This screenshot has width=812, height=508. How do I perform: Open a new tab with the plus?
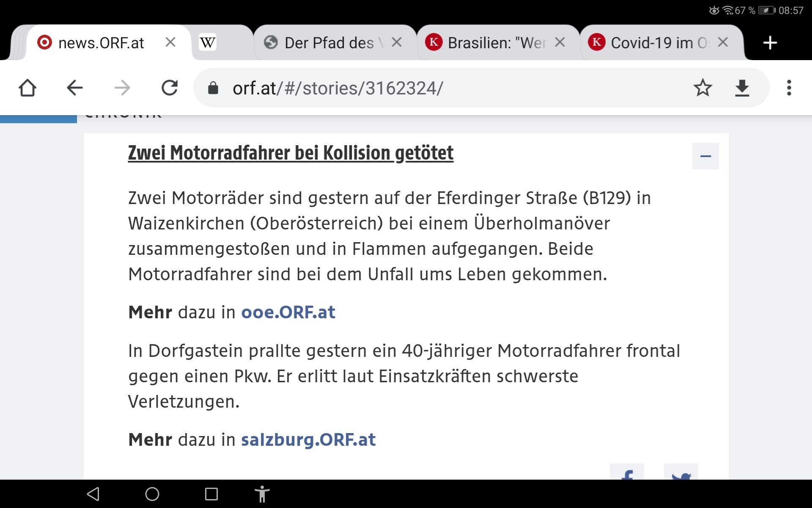770,43
